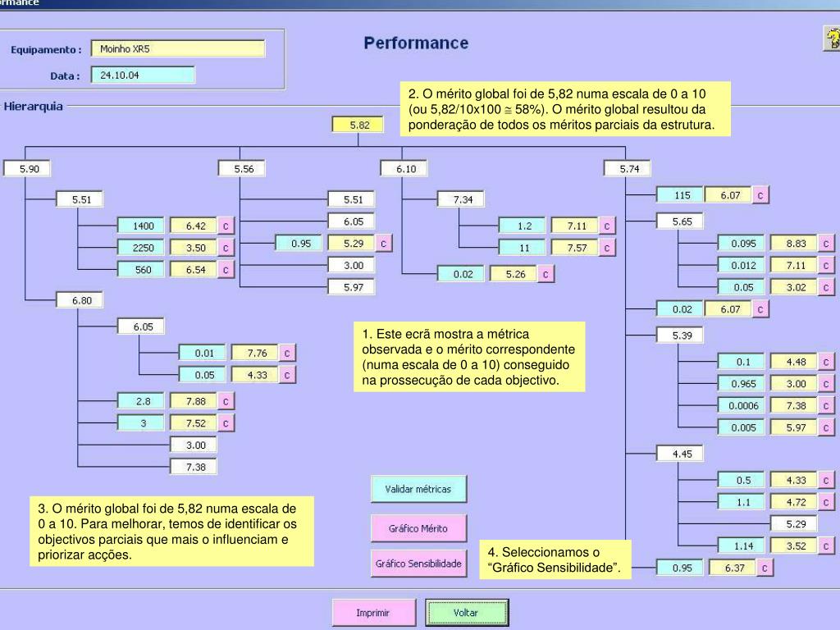
Task: Select the hierarchy node 5.90
Action: [x=27, y=169]
